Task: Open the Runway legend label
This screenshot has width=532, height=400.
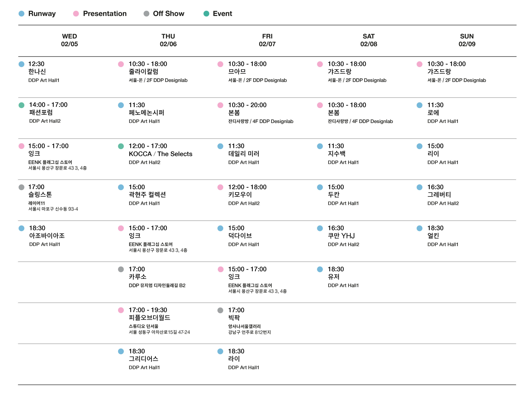Action: [42, 14]
